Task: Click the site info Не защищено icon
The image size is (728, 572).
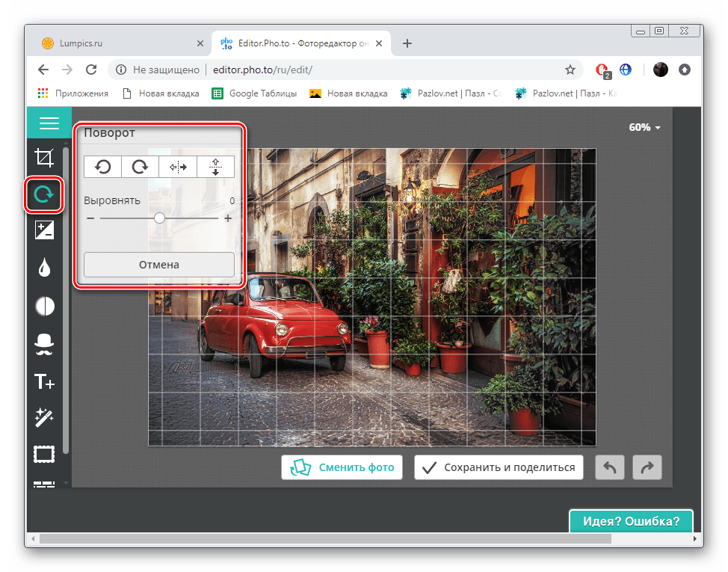Action: pos(121,70)
